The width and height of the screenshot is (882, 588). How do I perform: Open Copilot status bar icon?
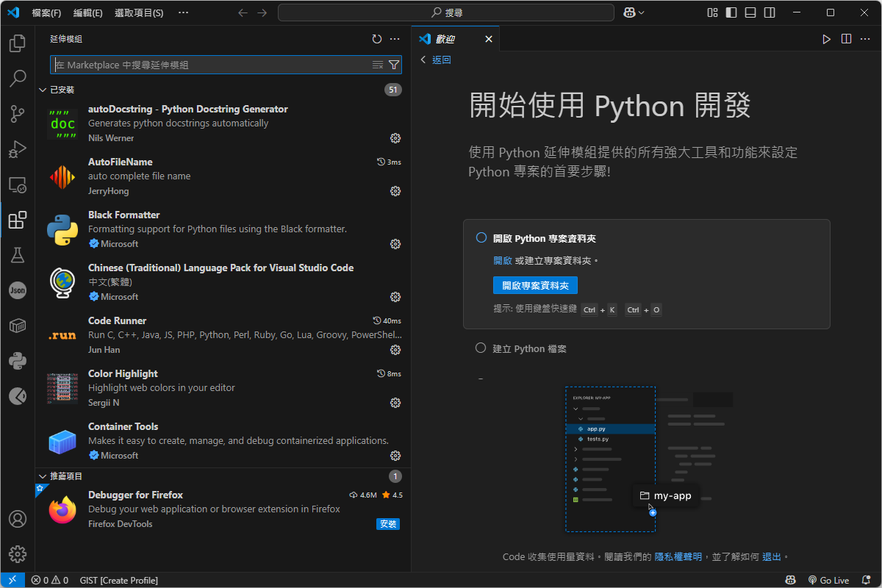(790, 580)
